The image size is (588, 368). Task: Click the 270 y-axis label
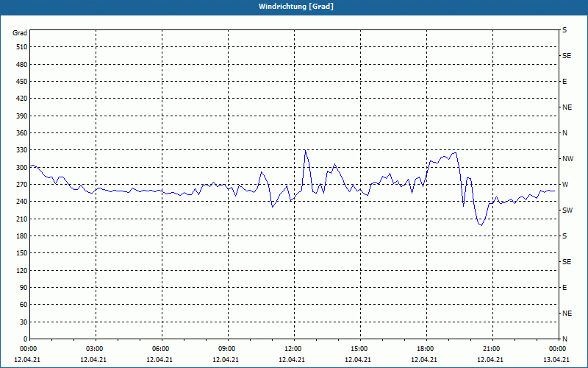(x=22, y=185)
